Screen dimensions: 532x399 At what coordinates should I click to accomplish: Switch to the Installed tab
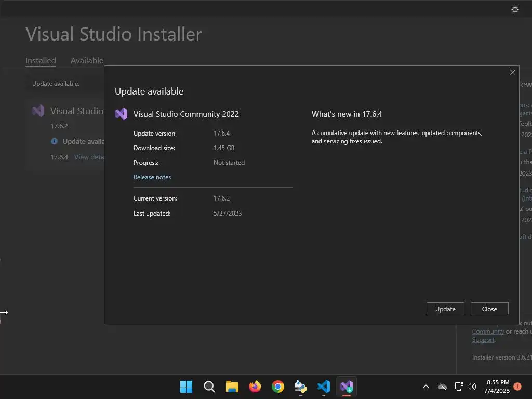click(41, 60)
